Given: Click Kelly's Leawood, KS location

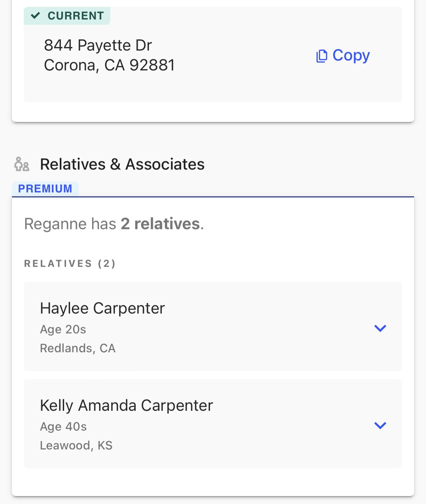Looking at the screenshot, I should tap(76, 445).
